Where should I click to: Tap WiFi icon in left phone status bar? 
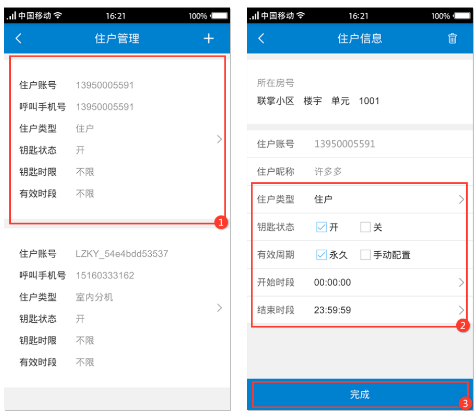coord(58,15)
